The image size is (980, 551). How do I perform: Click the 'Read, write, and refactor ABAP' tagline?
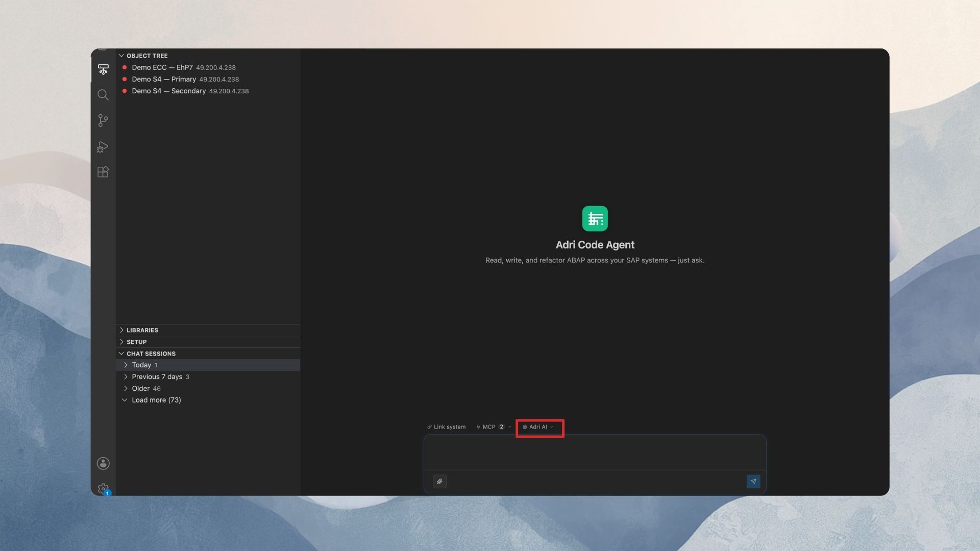(x=595, y=260)
